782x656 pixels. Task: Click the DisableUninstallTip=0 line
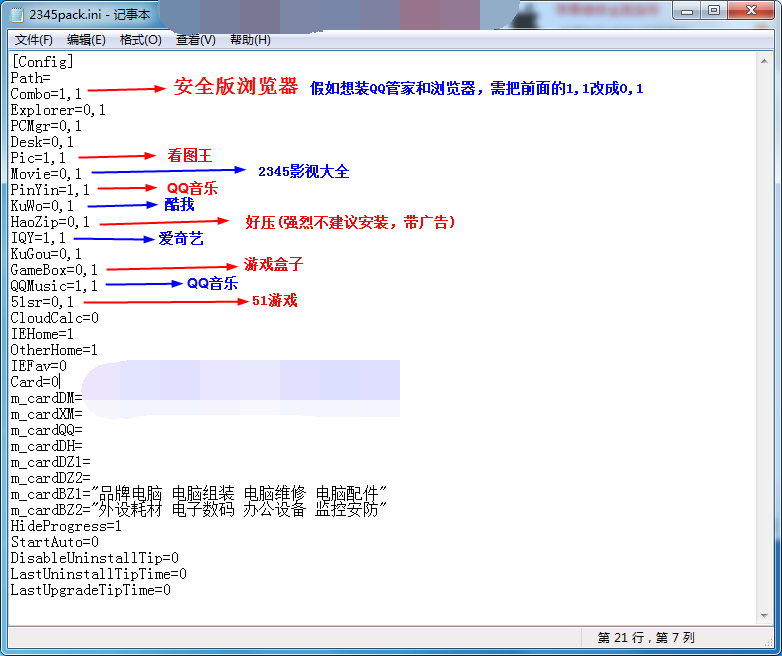(x=94, y=558)
